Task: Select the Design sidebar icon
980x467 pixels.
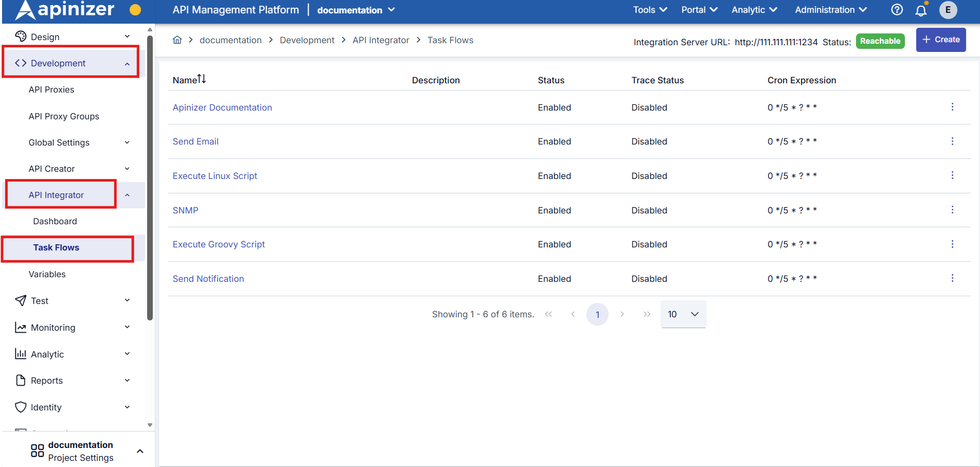Action: pos(21,36)
